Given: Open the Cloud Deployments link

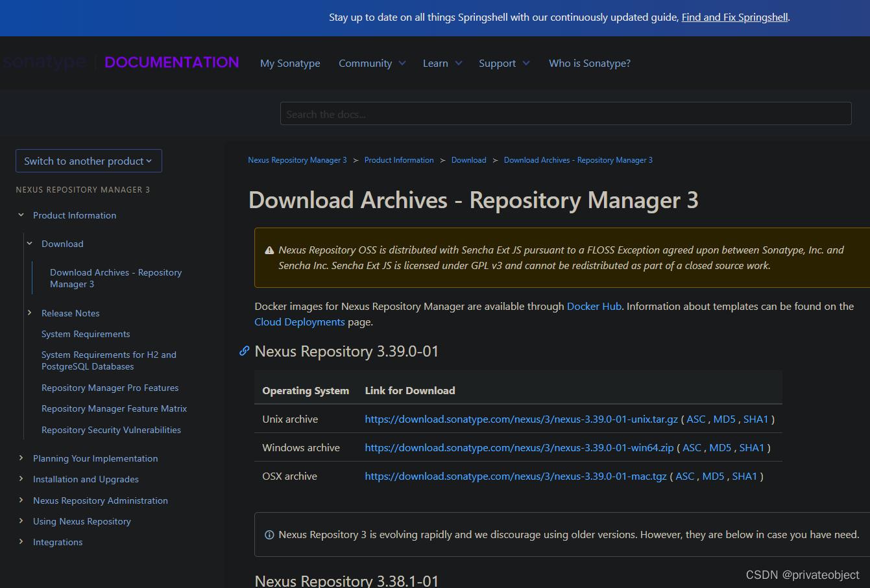Looking at the screenshot, I should 300,322.
